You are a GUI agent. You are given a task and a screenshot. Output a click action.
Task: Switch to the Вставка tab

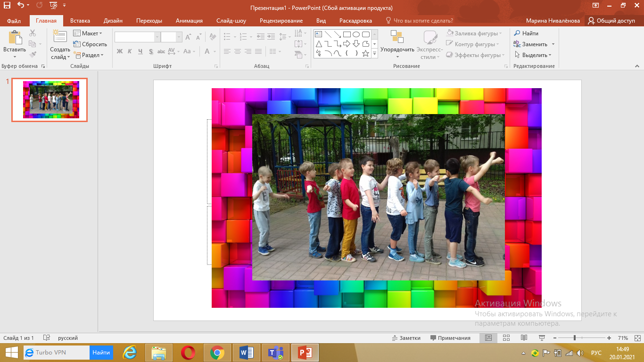click(x=80, y=21)
